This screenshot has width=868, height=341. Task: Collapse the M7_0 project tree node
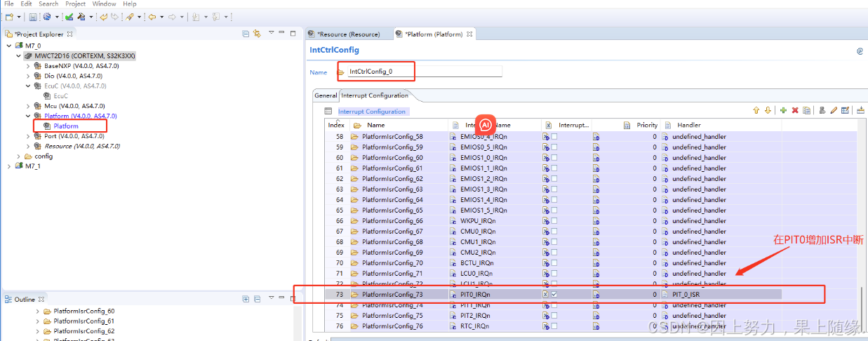point(9,46)
